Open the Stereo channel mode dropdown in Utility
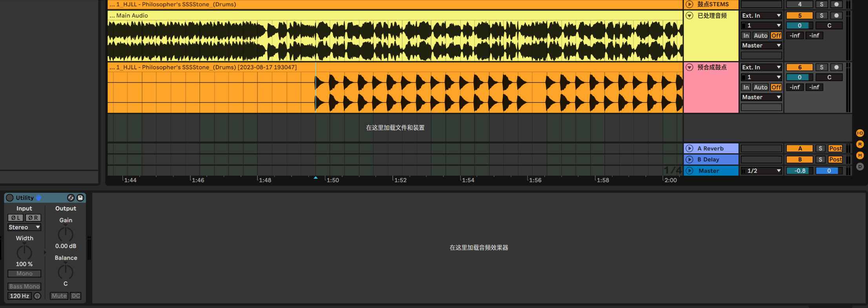Screen dimensions: 868x308 pos(24,227)
